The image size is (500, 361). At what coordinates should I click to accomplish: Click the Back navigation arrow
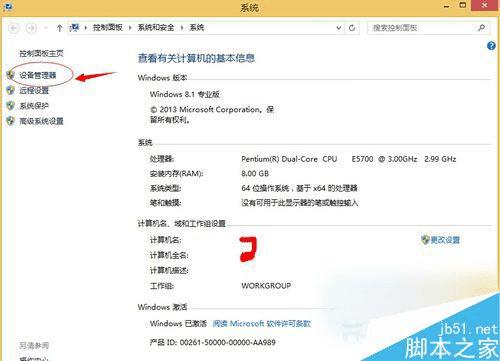pos(14,28)
